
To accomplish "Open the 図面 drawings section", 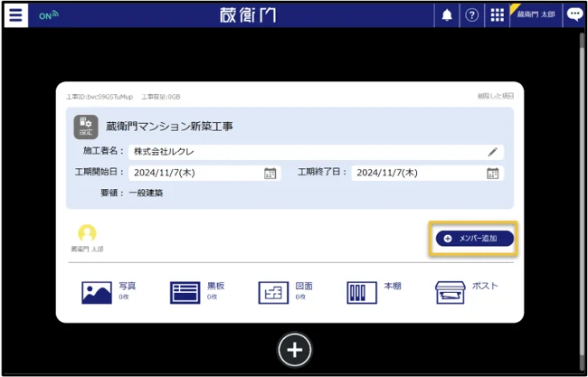I will click(x=285, y=291).
